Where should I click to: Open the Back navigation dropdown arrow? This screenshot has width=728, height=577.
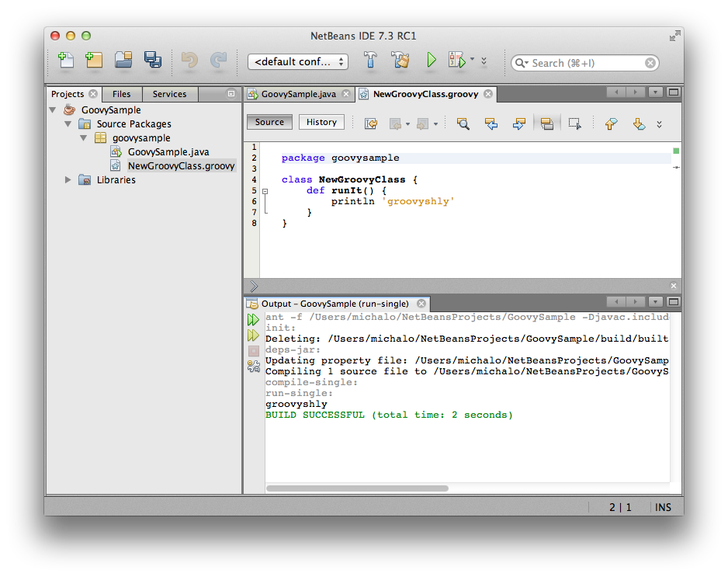click(x=408, y=124)
